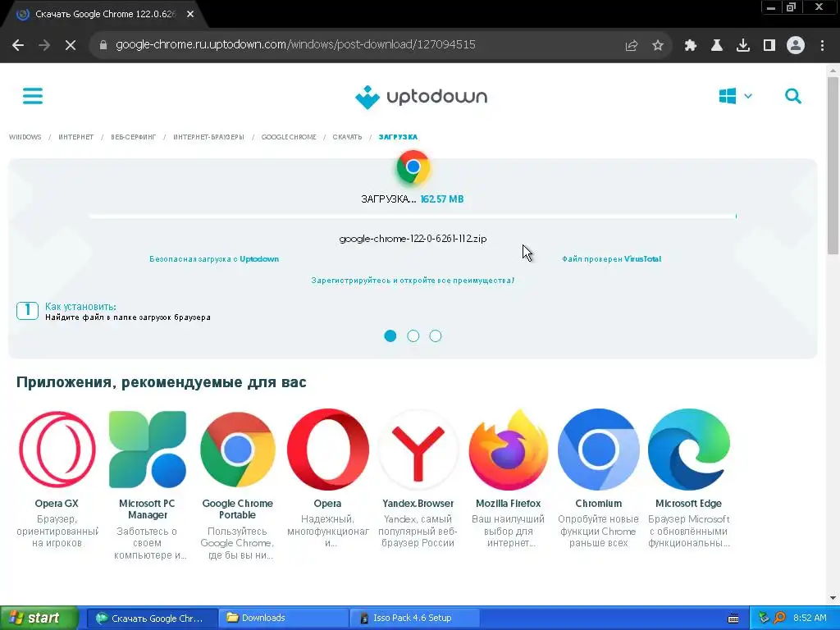Click the Как установить heading

coord(80,307)
